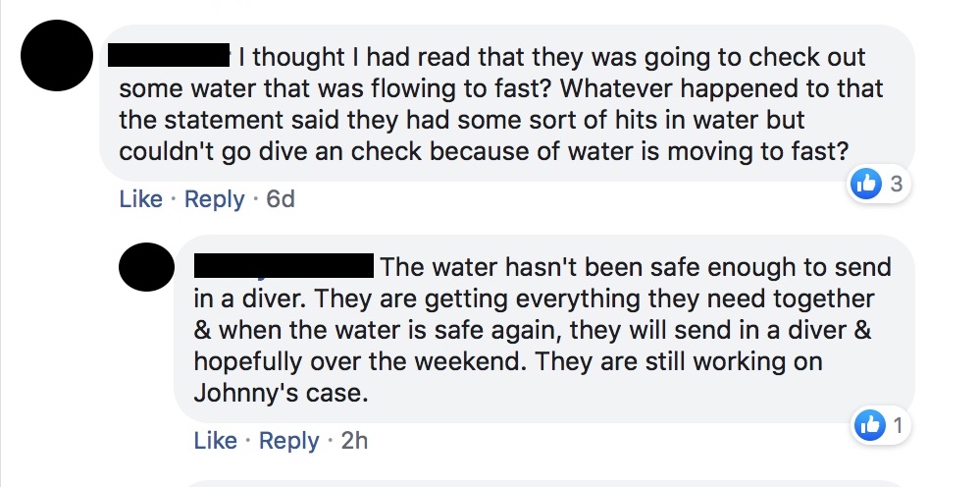Image resolution: width=980 pixels, height=487 pixels.
Task: Click the redacted author name of the top comment
Action: (168, 57)
